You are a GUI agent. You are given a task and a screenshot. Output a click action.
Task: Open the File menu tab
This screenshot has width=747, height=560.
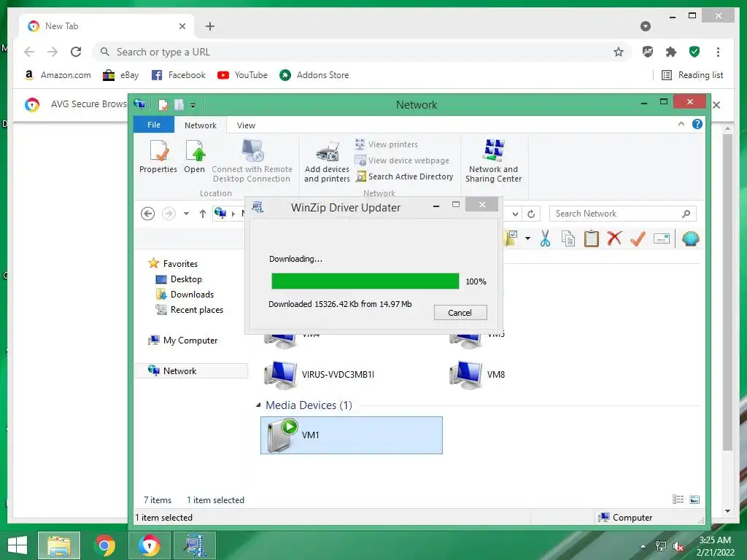click(154, 125)
